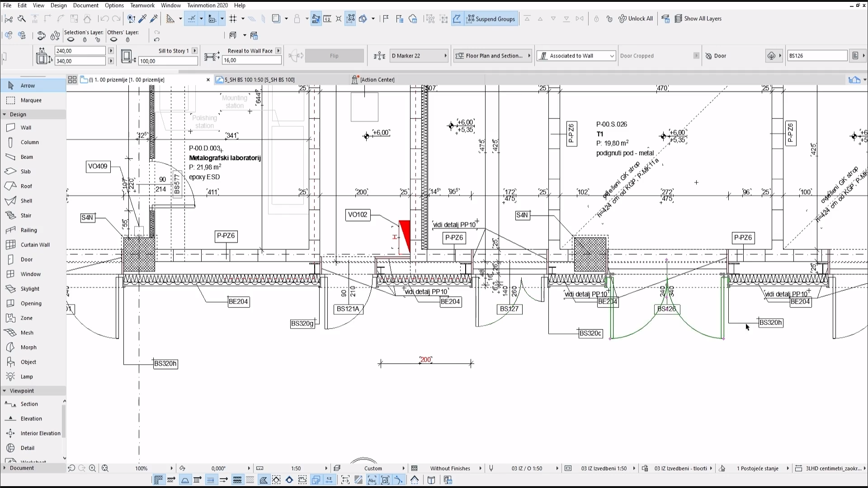The image size is (868, 488).
Task: Click Show All Layers button
Action: [x=698, y=19]
